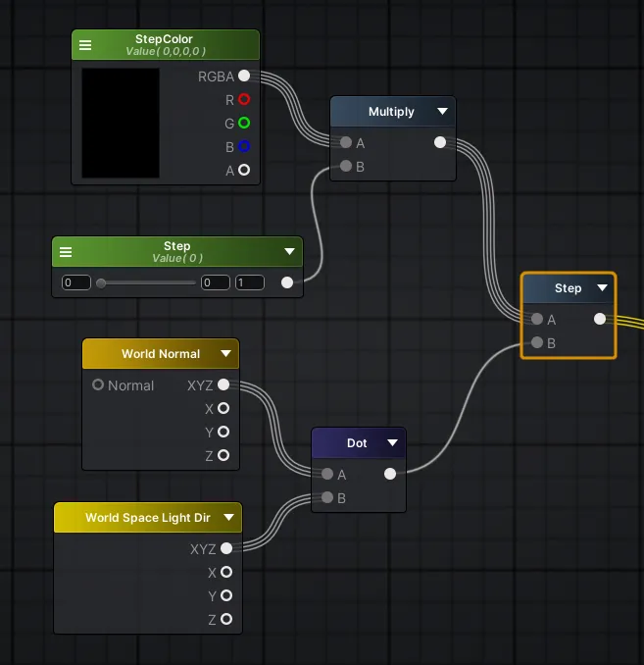Open the StepColor node hamburger menu

pos(85,45)
